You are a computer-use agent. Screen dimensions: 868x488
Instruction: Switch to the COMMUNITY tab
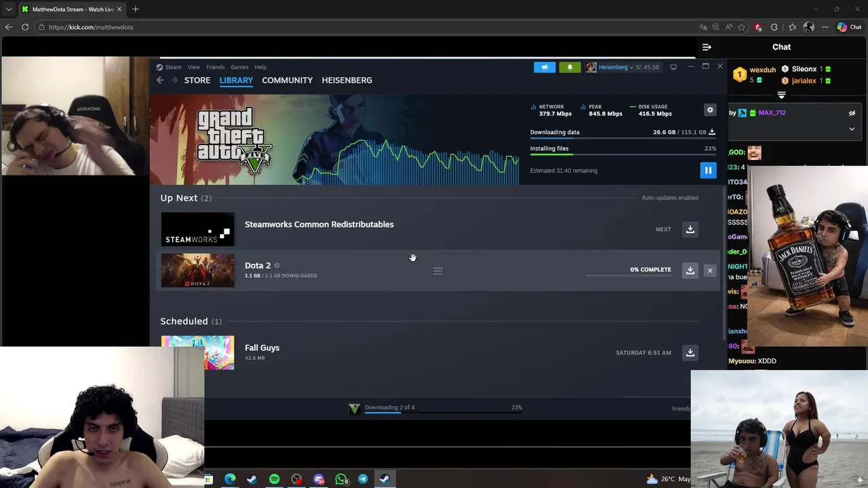tap(288, 80)
